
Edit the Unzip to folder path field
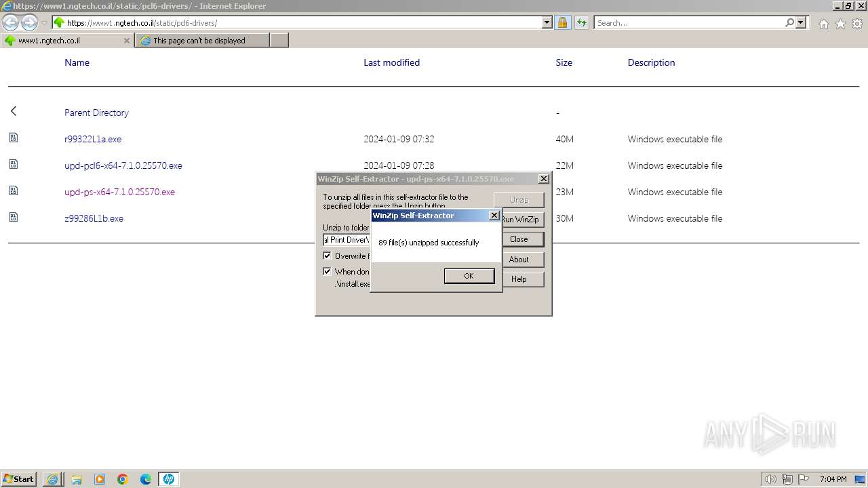pos(347,240)
